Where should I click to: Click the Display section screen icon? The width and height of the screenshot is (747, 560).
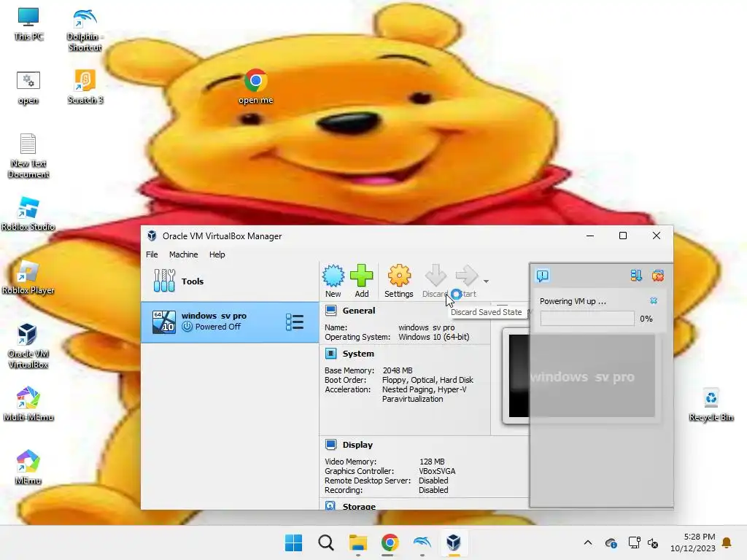[x=330, y=444]
